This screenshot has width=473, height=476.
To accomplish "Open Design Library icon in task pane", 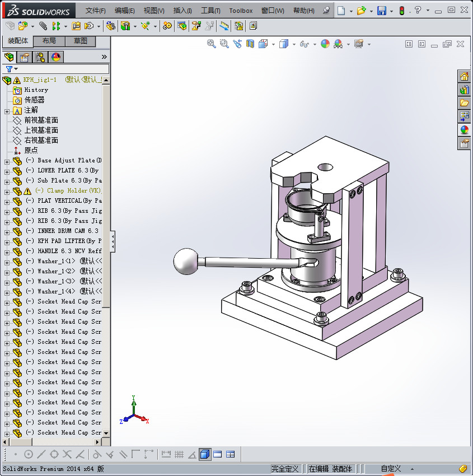I will [x=464, y=90].
